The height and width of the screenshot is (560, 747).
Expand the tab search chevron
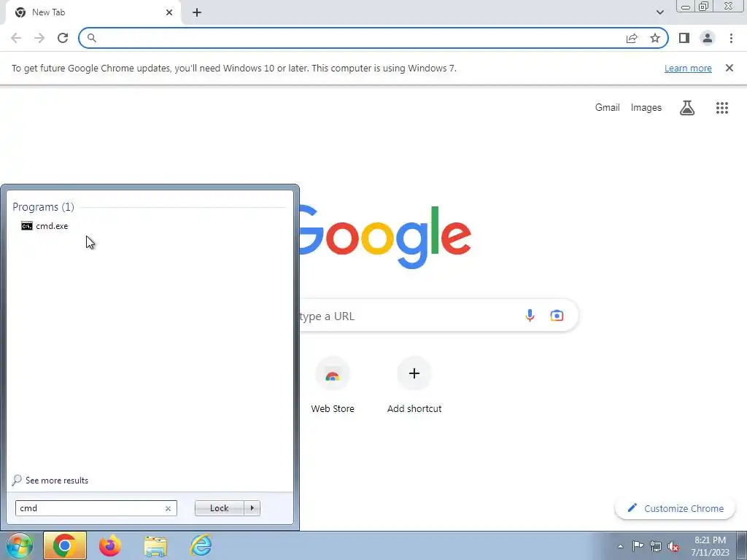(659, 12)
